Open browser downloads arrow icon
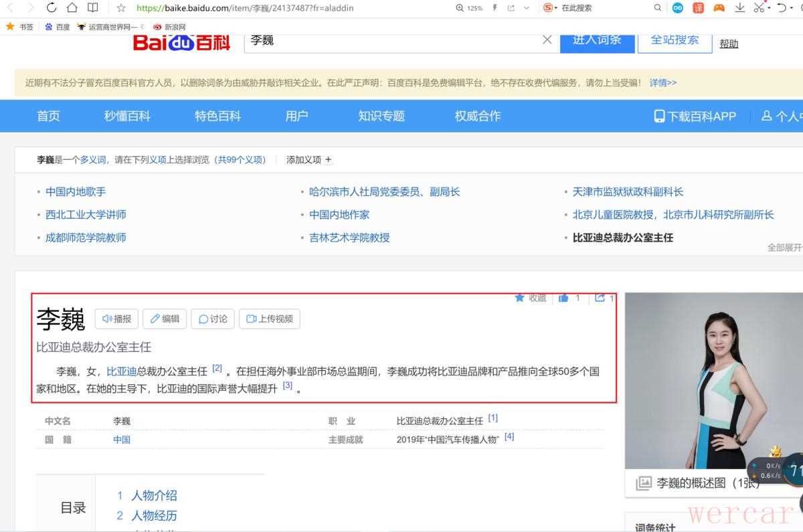Image resolution: width=803 pixels, height=532 pixels. pos(739,8)
